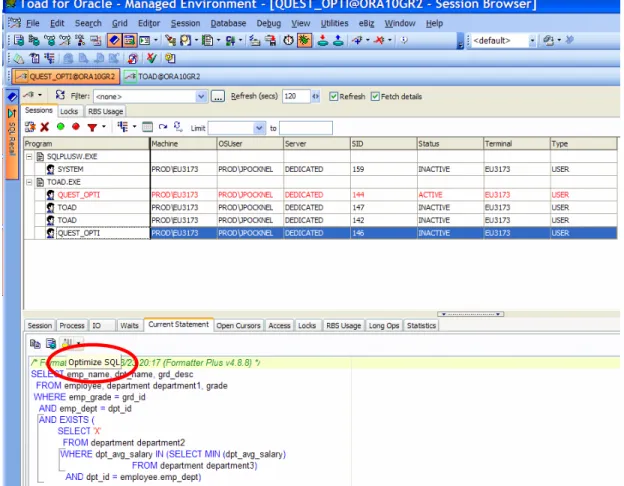Toggle the Fetch details checkbox
This screenshot has width=624, height=486.
(375, 96)
